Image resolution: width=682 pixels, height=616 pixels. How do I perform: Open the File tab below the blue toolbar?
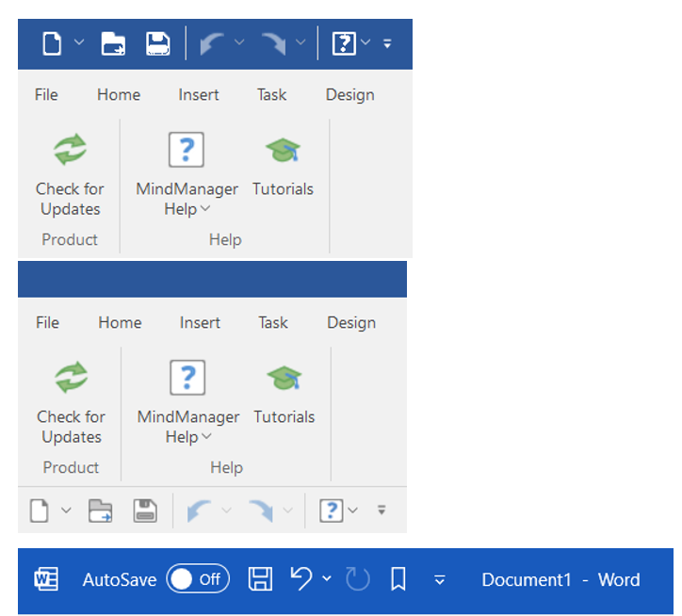(46, 94)
